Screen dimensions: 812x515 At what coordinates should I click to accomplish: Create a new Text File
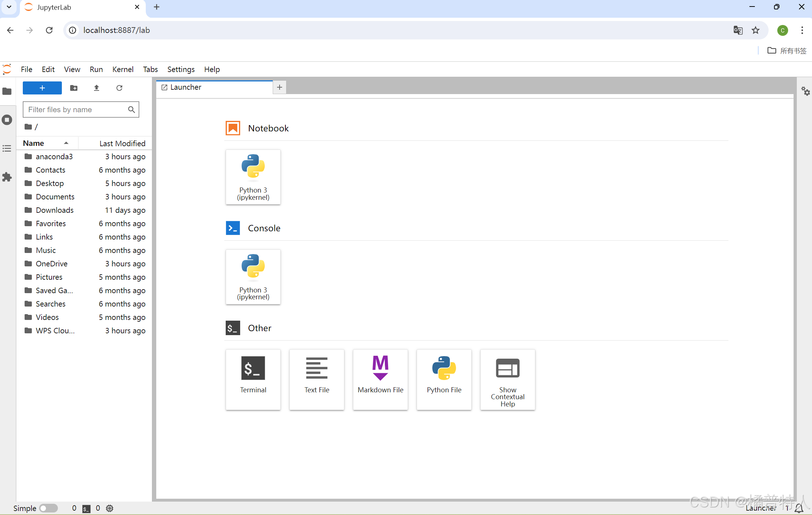[317, 380]
